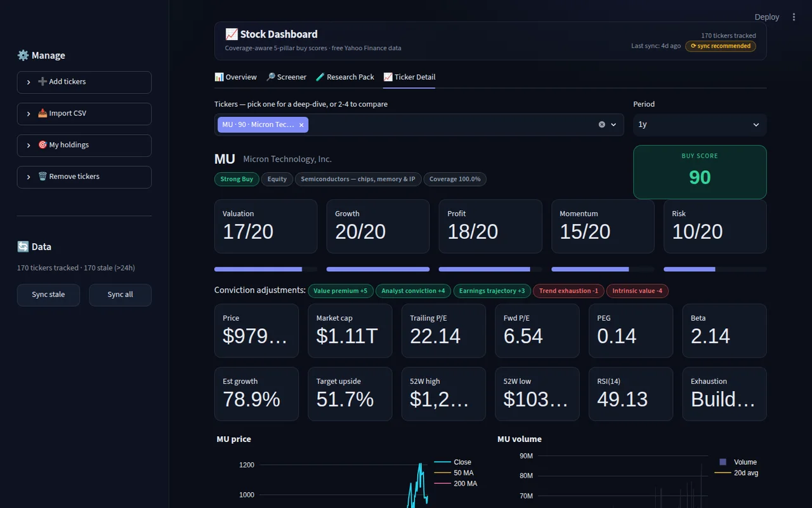Click the Valuation progress bar
The width and height of the screenshot is (812, 508).
266,269
